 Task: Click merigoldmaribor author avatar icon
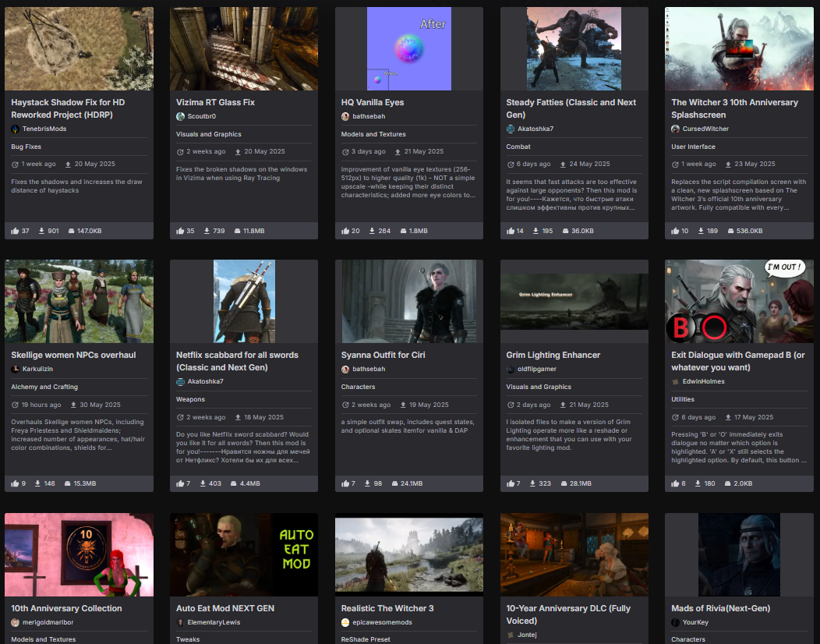(15, 622)
